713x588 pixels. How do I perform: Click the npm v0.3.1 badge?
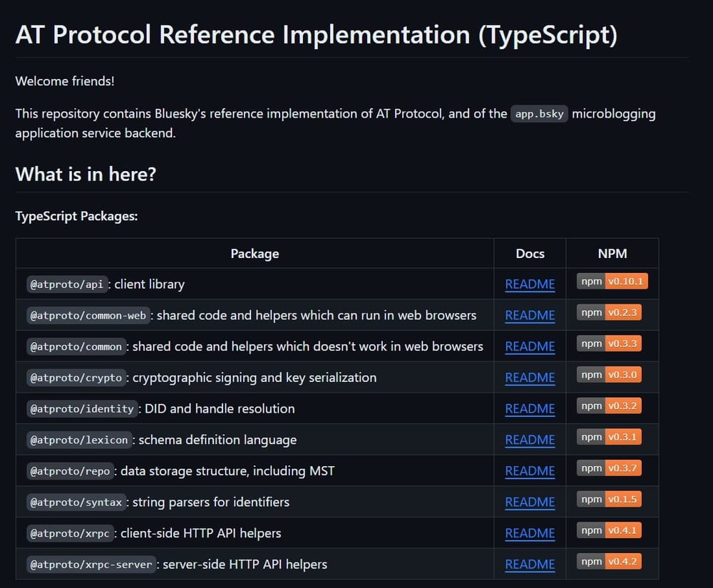[x=609, y=437]
